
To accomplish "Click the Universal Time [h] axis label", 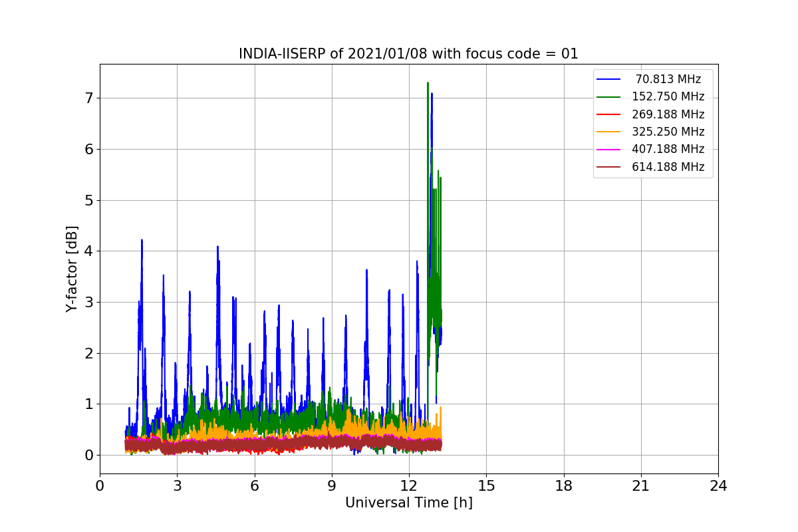I will pyautogui.click(x=408, y=503).
